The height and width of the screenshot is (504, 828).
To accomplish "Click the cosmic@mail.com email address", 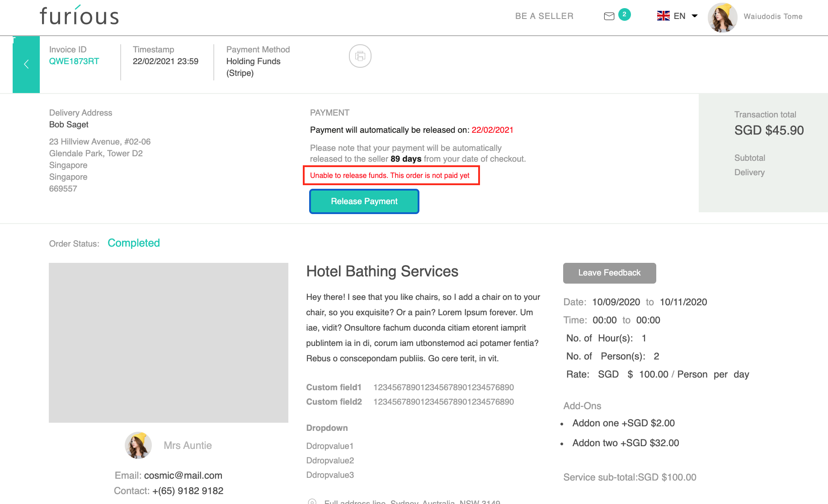I will [183, 476].
